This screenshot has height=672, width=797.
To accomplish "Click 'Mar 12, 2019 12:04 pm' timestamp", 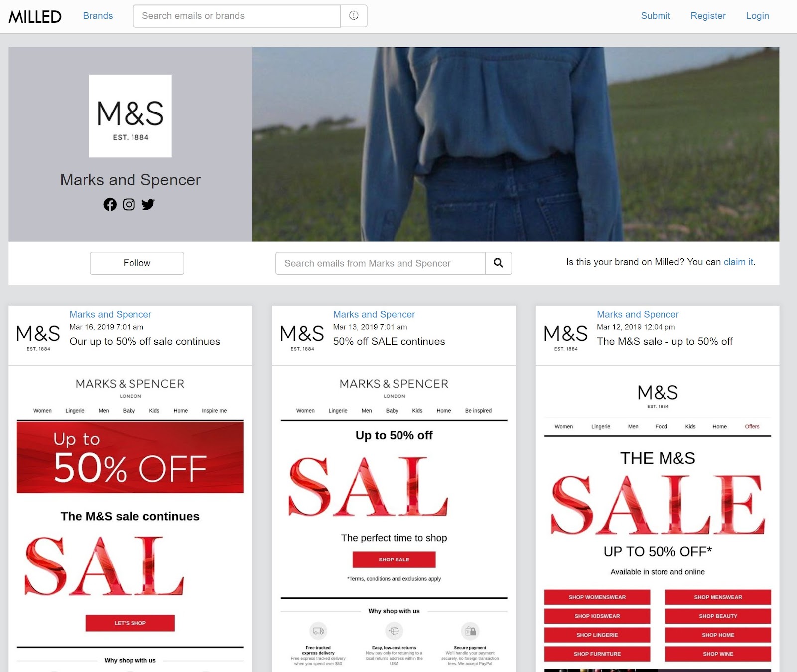I will [636, 327].
